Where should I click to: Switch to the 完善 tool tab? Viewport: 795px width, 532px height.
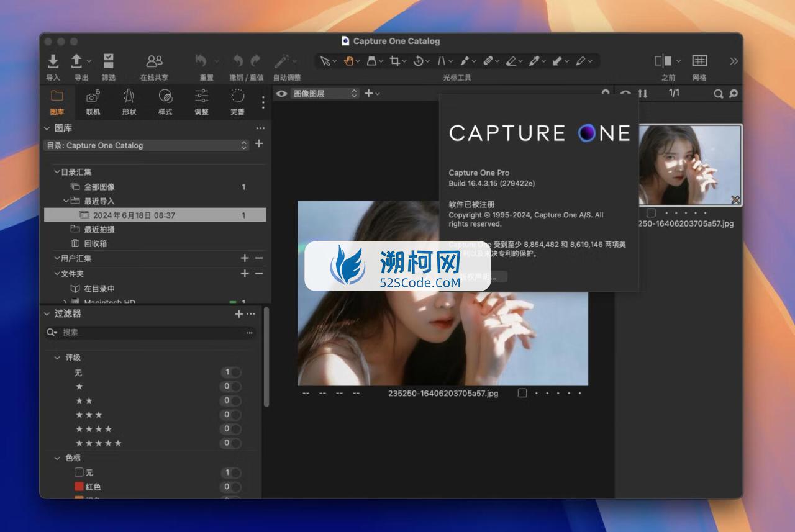pyautogui.click(x=237, y=102)
